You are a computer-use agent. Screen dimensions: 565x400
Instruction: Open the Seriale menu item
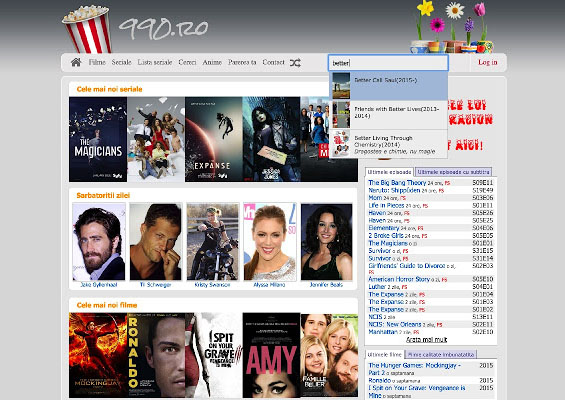tap(121, 62)
